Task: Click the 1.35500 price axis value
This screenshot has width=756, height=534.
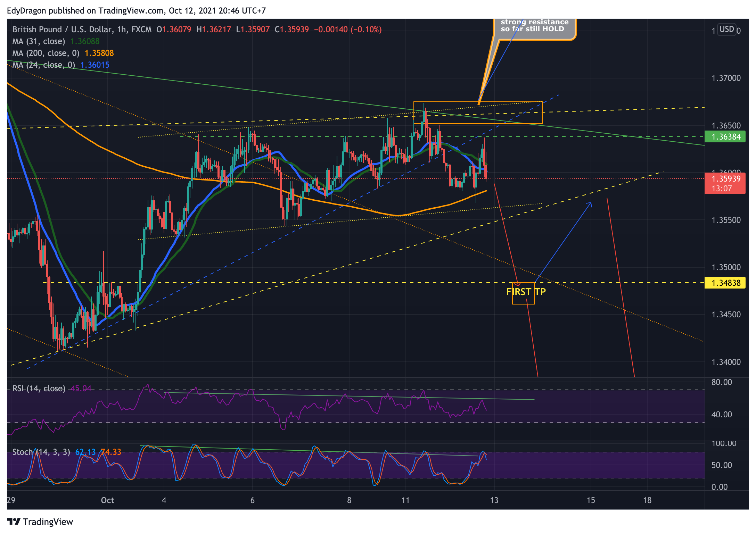Action: pos(726,220)
